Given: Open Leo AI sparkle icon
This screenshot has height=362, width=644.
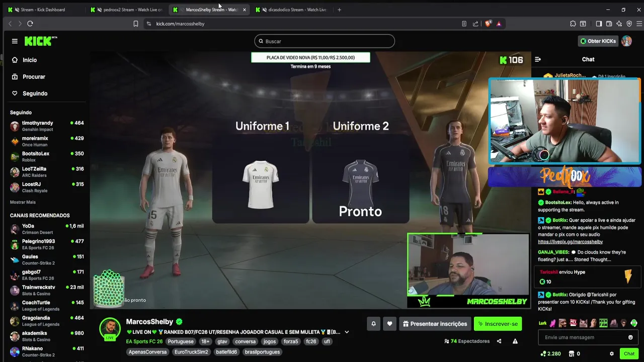Looking at the screenshot, I should (619, 24).
